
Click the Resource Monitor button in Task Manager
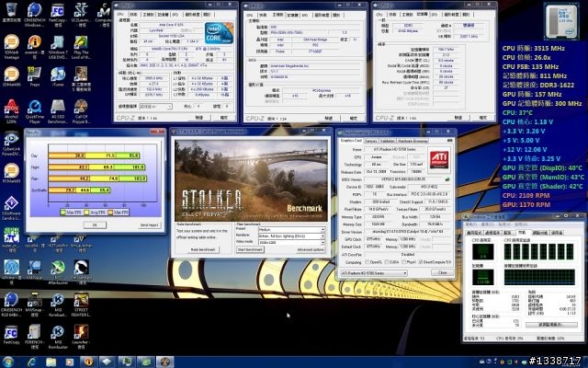(x=551, y=325)
